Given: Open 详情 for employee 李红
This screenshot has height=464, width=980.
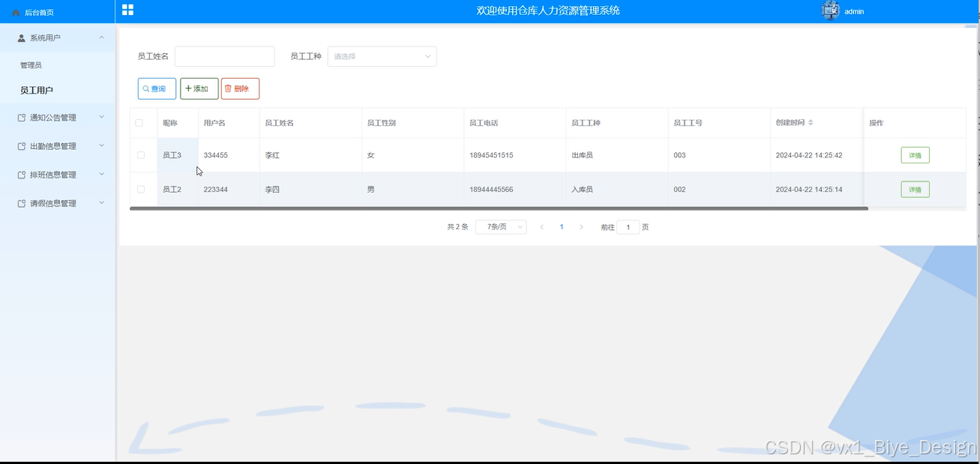Looking at the screenshot, I should (x=915, y=155).
